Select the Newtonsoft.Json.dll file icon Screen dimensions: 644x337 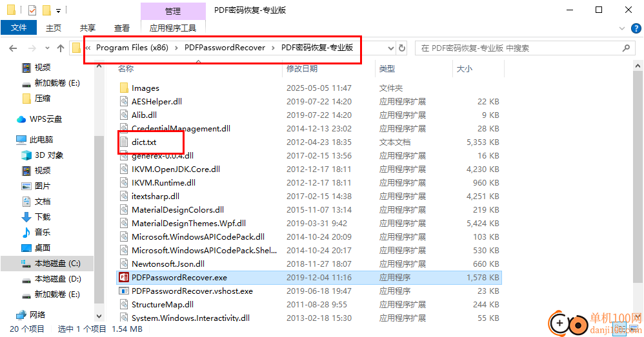tap(124, 264)
